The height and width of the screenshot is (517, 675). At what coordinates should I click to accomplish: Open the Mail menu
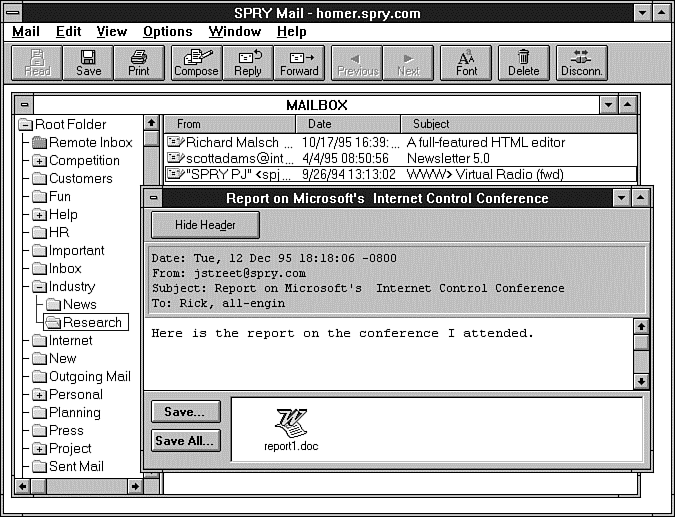point(26,31)
